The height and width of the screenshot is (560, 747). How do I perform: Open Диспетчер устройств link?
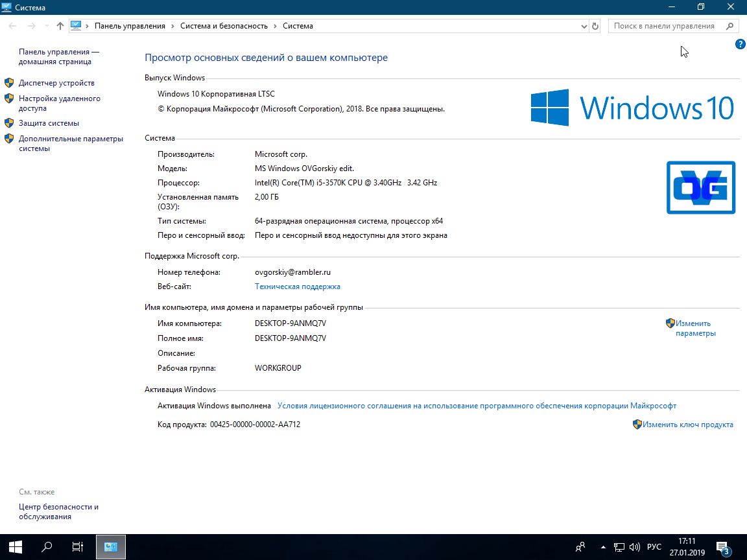point(56,83)
